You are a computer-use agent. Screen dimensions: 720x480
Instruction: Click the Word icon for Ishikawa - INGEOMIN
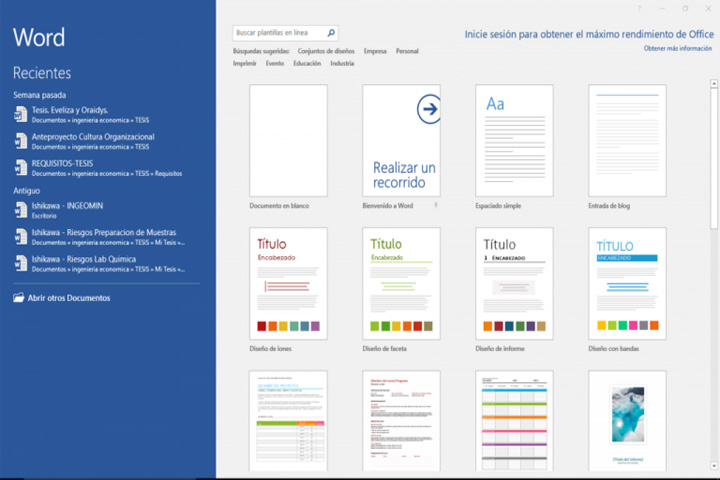tap(21, 210)
